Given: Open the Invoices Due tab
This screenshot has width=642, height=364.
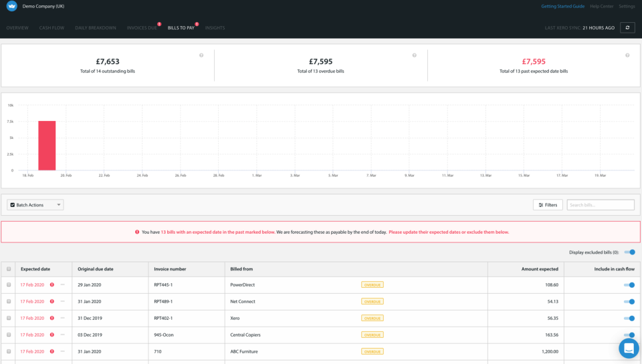Looking at the screenshot, I should click(142, 28).
